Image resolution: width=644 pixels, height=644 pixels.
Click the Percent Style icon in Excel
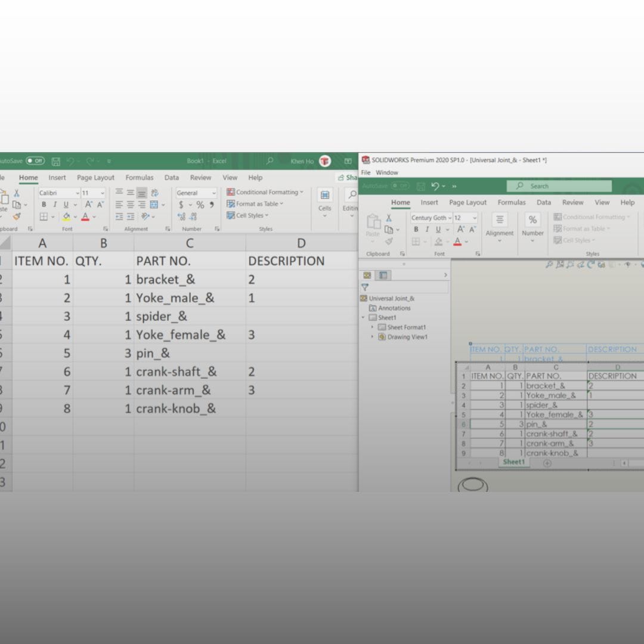click(201, 205)
